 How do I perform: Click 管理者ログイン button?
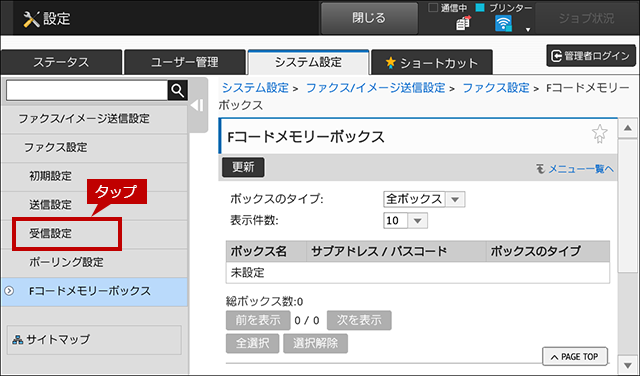point(591,56)
